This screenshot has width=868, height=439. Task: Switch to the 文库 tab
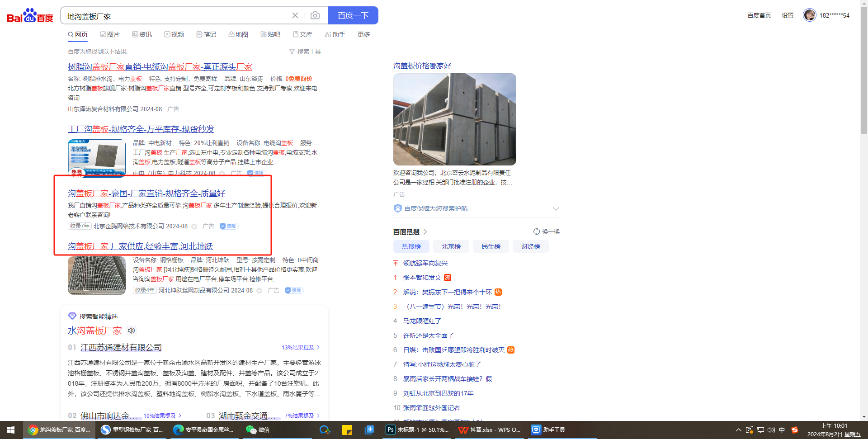pyautogui.click(x=302, y=34)
